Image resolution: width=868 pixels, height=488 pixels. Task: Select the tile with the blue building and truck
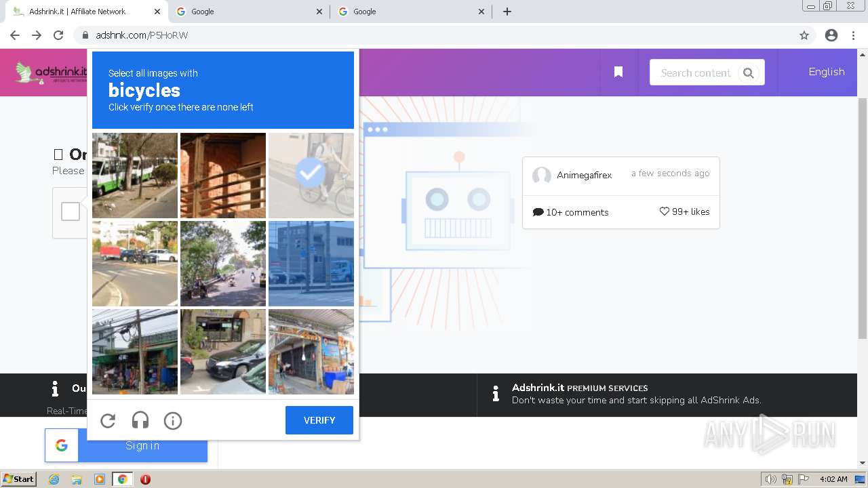[x=311, y=264]
